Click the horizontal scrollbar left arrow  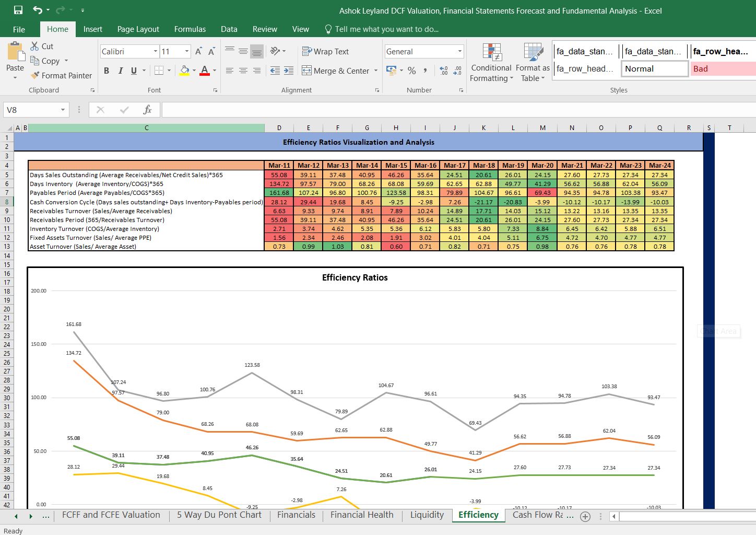coord(615,517)
